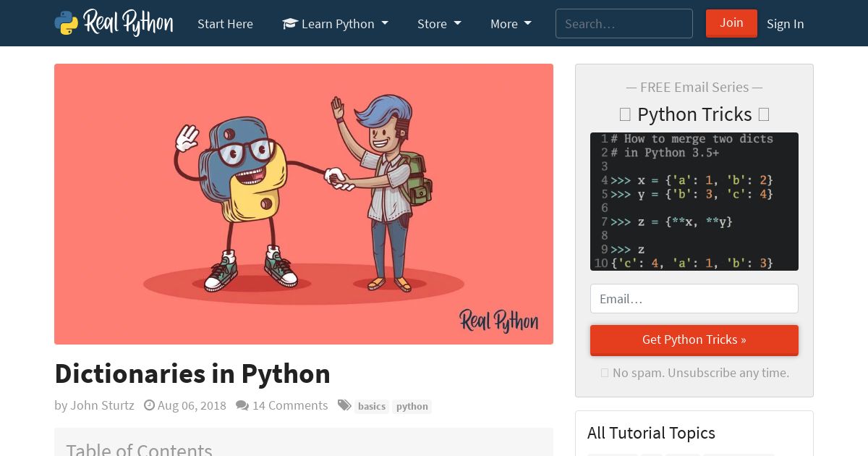The height and width of the screenshot is (456, 868).
Task: Click the Python Tricks code snippet image
Action: [694, 201]
